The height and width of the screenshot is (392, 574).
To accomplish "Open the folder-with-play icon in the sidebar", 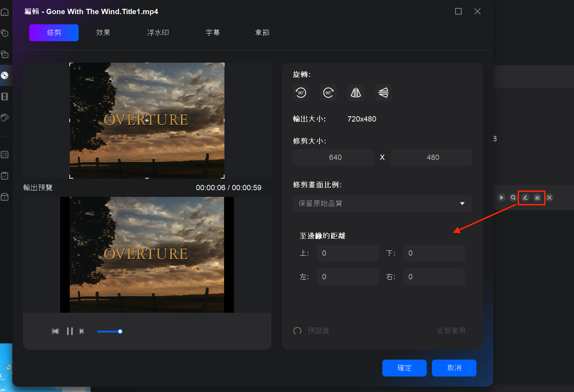I will [5, 54].
